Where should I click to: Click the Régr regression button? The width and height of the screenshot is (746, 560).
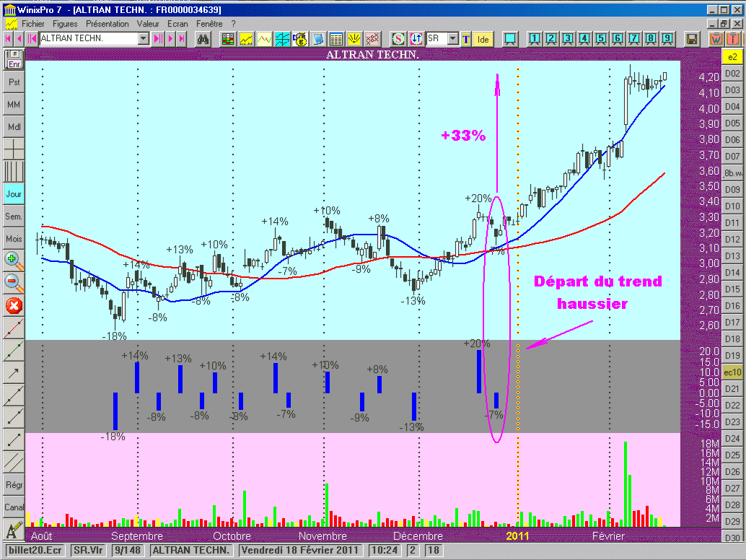[x=13, y=484]
